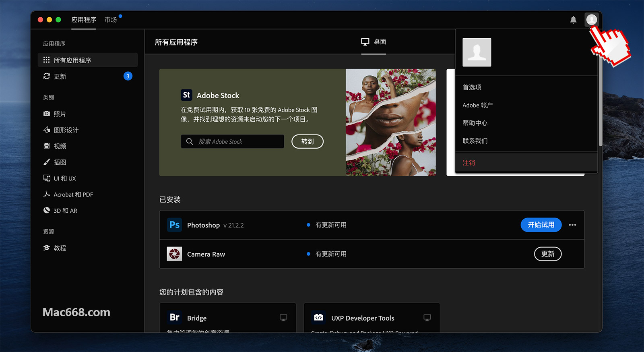
Task: Open the Acrobat 和 PDF category icon
Action: tap(47, 194)
